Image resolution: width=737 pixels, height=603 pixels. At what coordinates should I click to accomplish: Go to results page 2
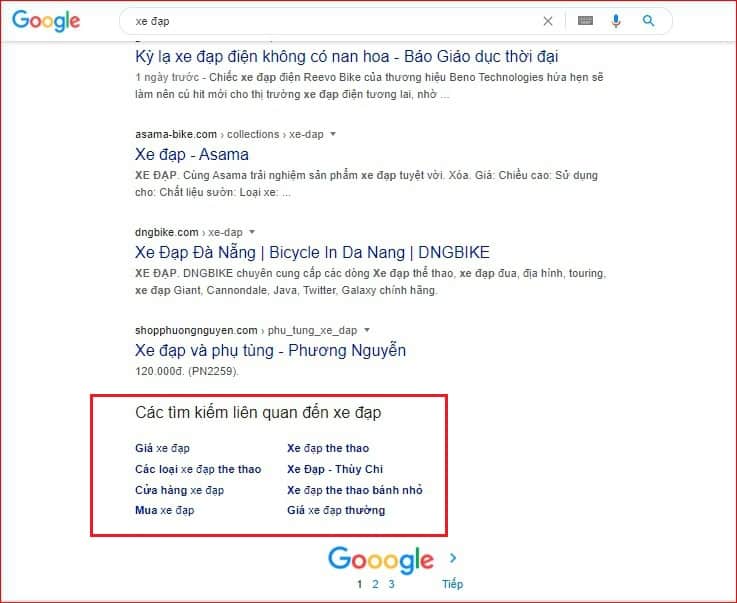pyautogui.click(x=375, y=584)
